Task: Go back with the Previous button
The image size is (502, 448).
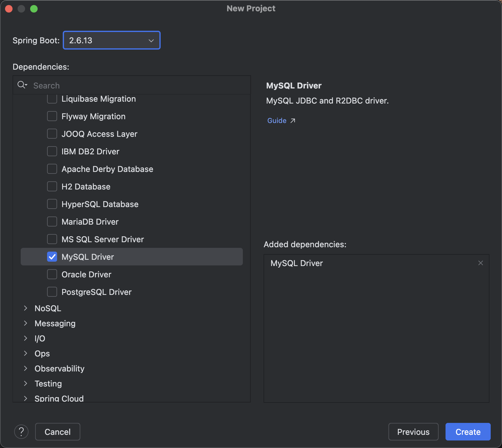Action: [x=413, y=432]
